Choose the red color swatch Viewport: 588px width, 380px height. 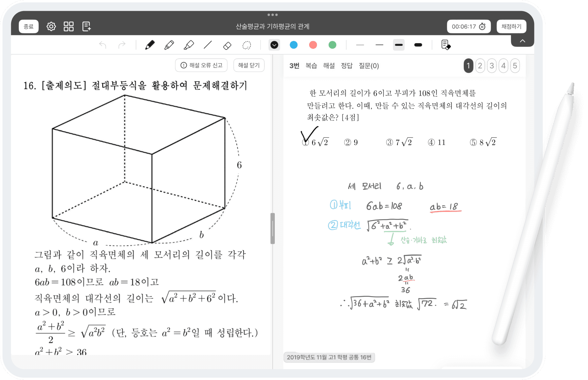click(313, 45)
